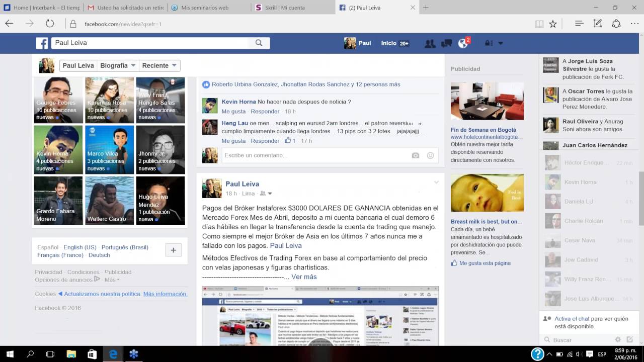This screenshot has height=362, width=644.
Task: Click the browser address bar
Action: (x=302, y=24)
